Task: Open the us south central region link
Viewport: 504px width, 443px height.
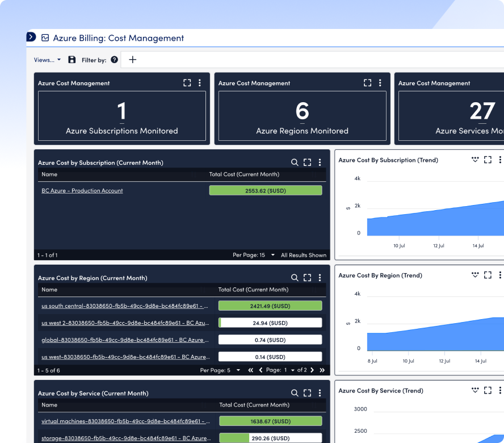Action: (125, 306)
